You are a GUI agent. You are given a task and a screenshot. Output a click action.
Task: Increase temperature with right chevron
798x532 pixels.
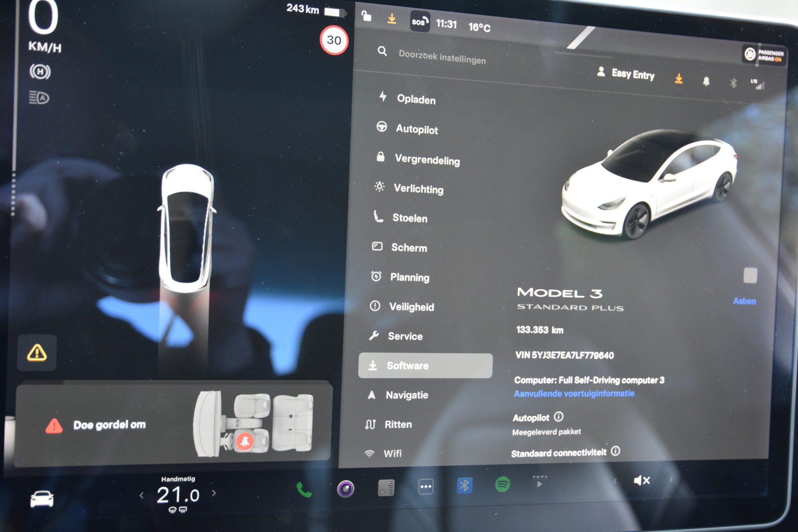(214, 493)
